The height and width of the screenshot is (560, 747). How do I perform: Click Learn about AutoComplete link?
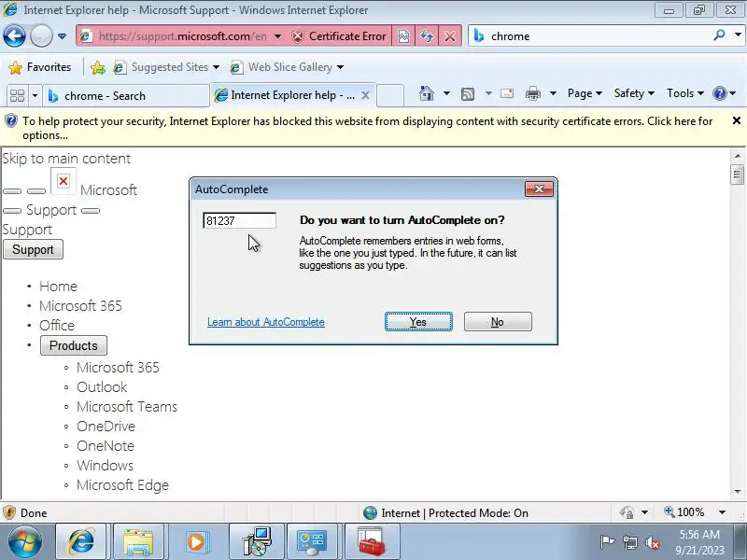tap(266, 322)
